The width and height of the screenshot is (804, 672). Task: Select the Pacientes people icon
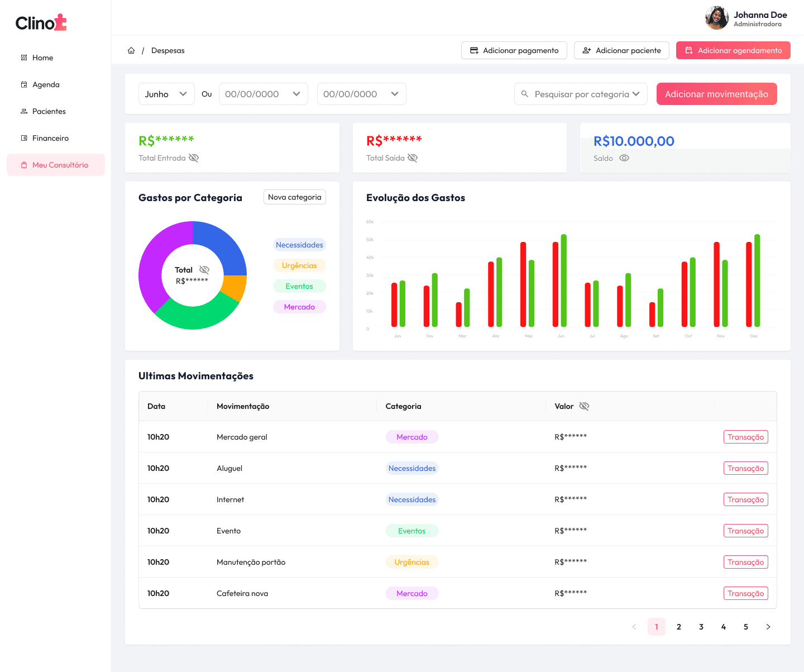[23, 111]
